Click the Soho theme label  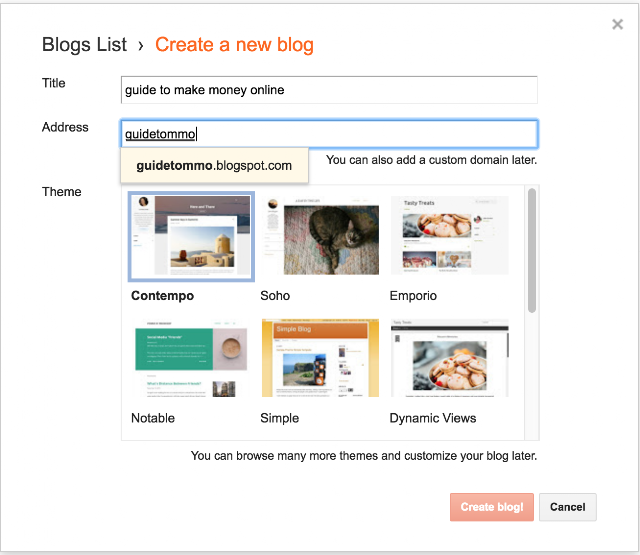[x=275, y=296]
